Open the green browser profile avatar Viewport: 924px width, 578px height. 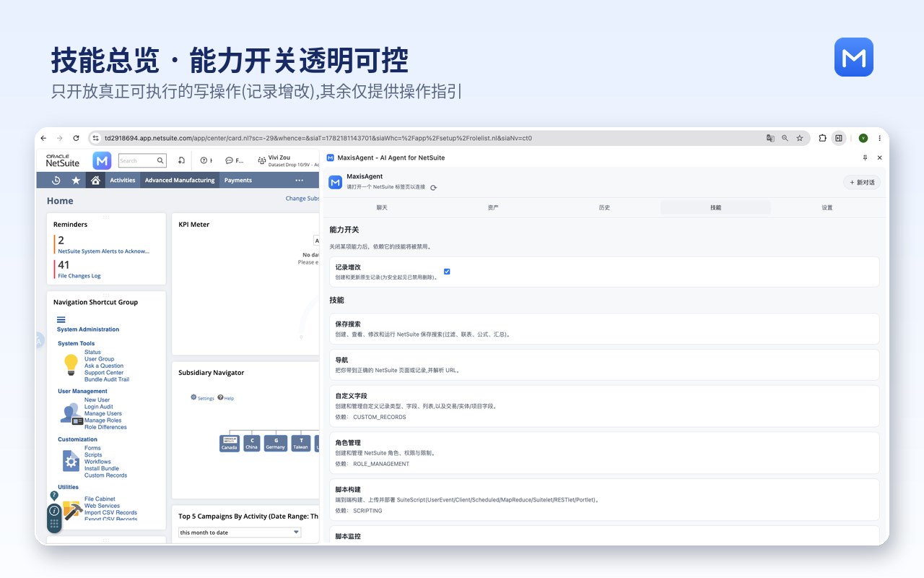click(863, 138)
